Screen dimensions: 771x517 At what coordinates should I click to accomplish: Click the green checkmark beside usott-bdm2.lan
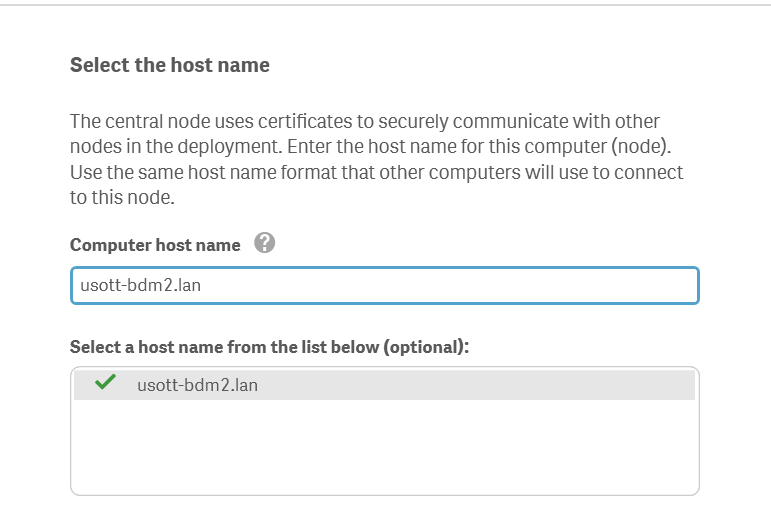[x=104, y=383]
